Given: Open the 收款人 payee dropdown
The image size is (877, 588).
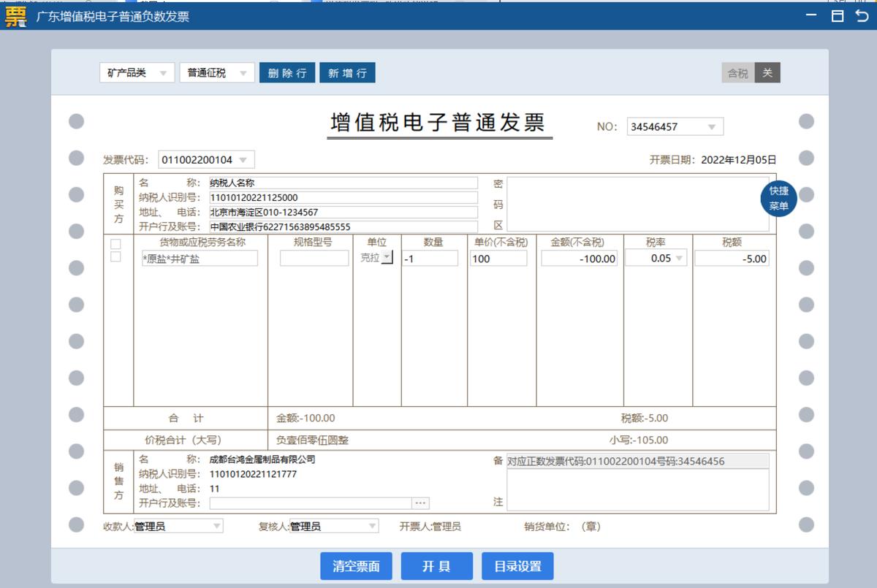Looking at the screenshot, I should tap(217, 525).
